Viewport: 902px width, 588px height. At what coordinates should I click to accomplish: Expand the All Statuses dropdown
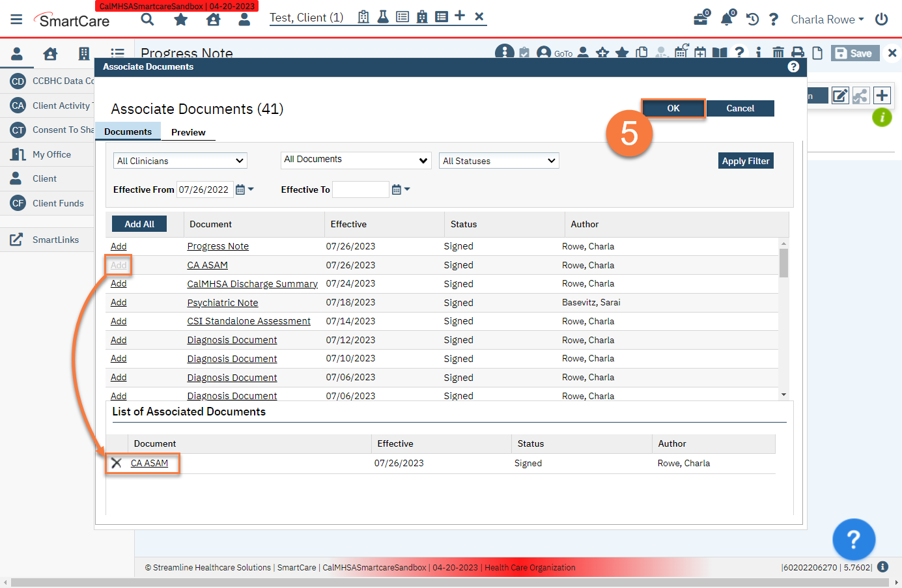click(499, 161)
